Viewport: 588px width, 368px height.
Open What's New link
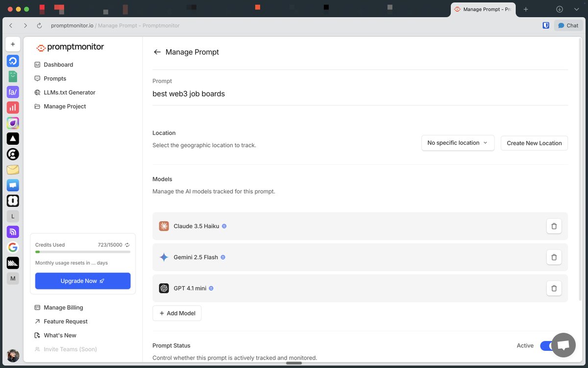(55, 336)
